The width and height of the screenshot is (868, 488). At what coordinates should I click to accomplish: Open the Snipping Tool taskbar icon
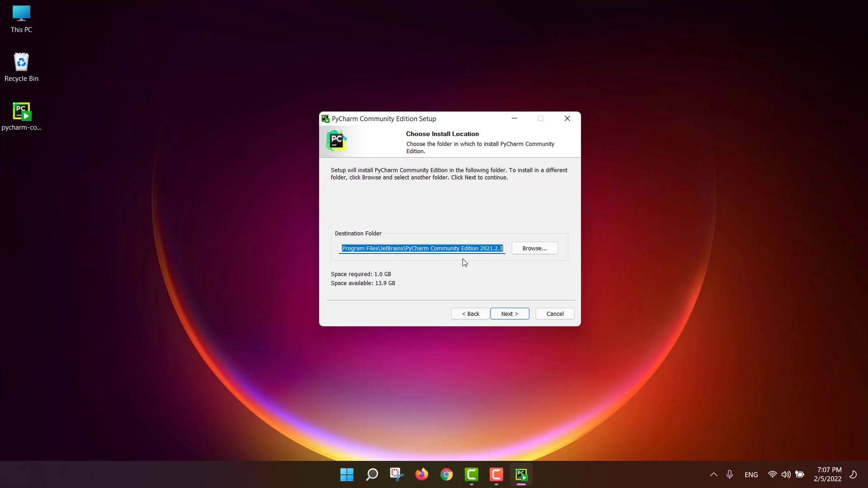click(x=396, y=474)
